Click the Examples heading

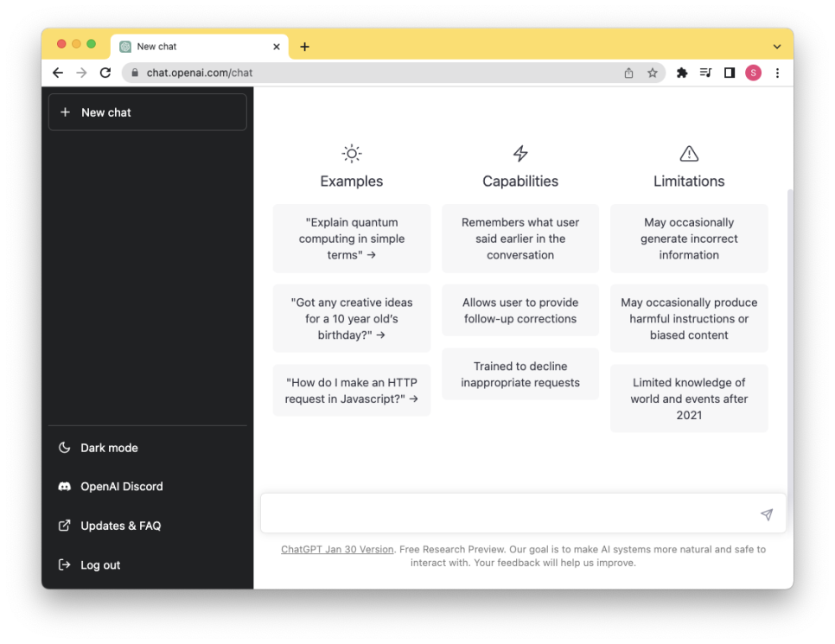pyautogui.click(x=352, y=182)
